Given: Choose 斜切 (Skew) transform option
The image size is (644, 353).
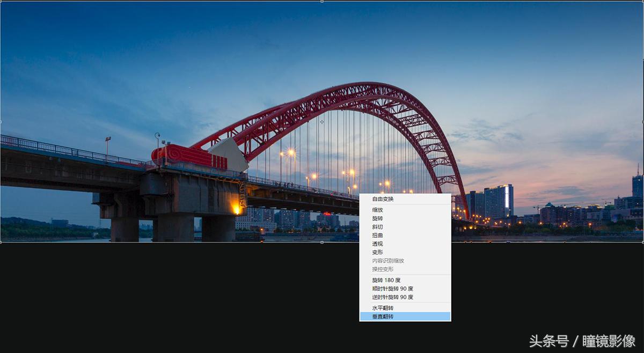Looking at the screenshot, I should click(377, 227).
